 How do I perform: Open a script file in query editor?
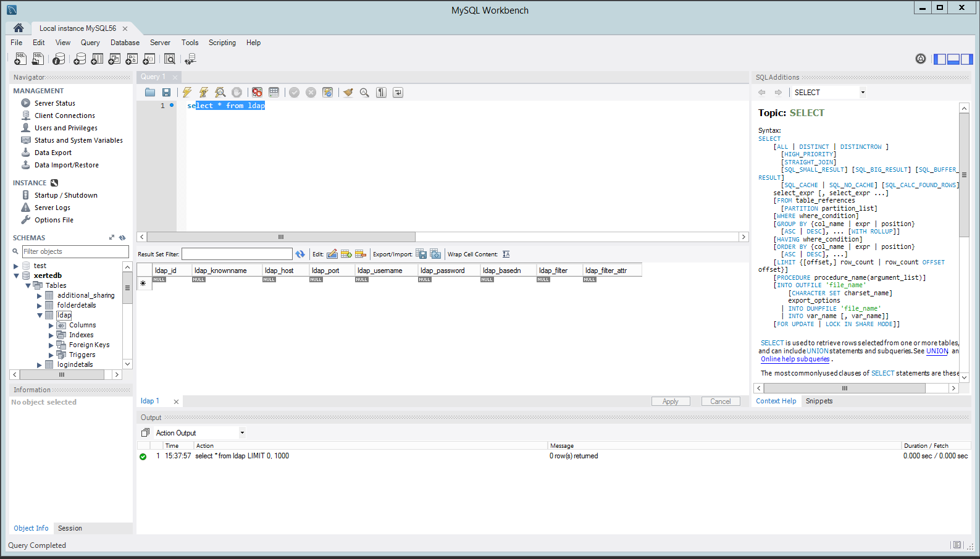[x=150, y=92]
